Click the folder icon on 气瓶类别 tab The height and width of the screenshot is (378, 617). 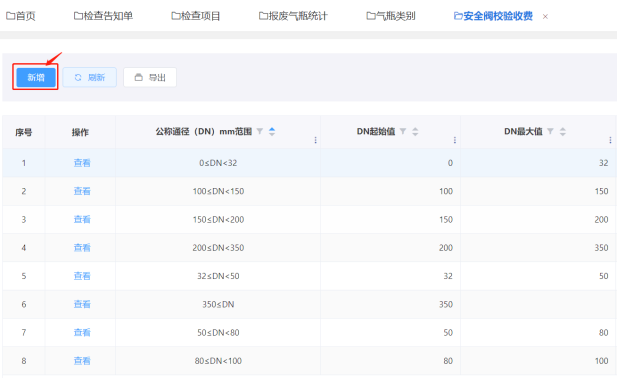click(x=371, y=16)
